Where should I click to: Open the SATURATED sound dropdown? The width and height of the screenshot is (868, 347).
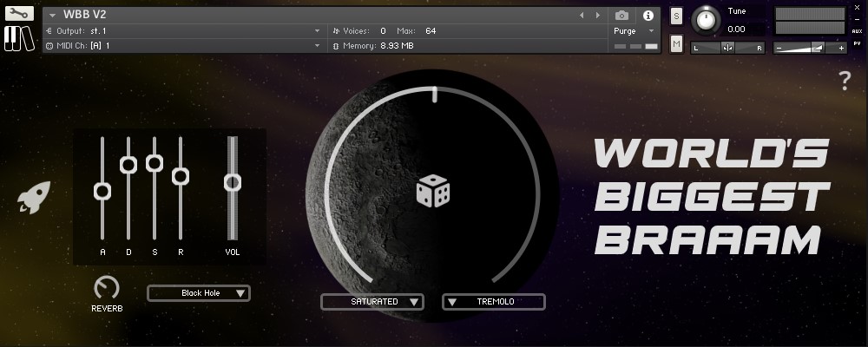372,302
